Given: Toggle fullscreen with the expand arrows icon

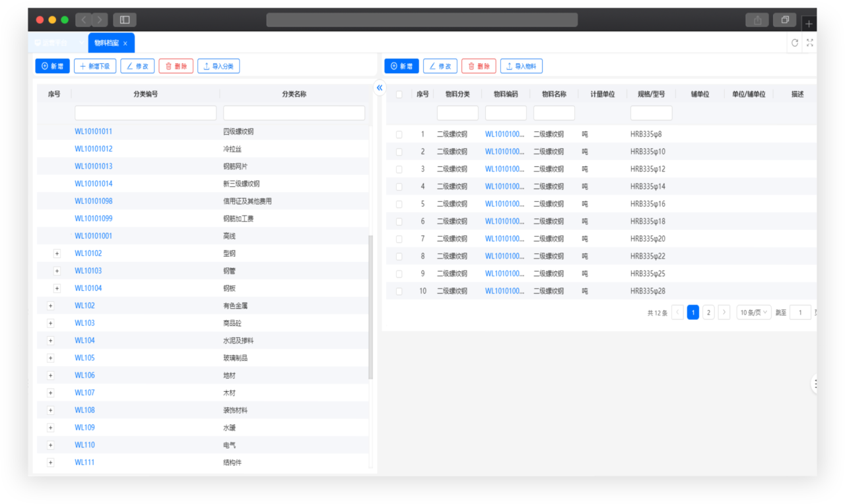Looking at the screenshot, I should point(810,43).
